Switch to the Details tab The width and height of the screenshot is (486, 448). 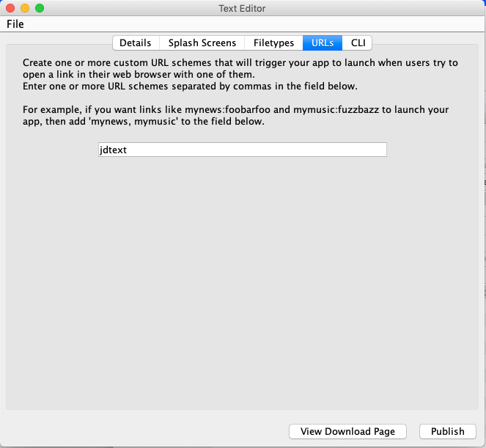pyautogui.click(x=135, y=43)
